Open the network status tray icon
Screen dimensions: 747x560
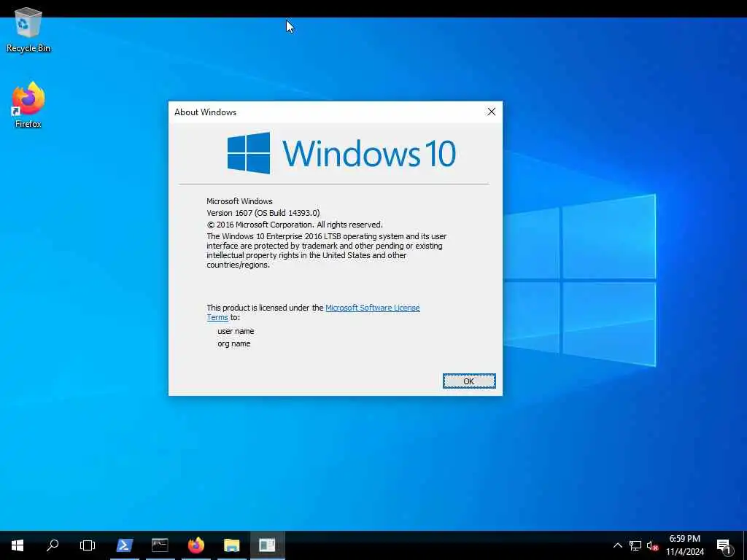635,545
